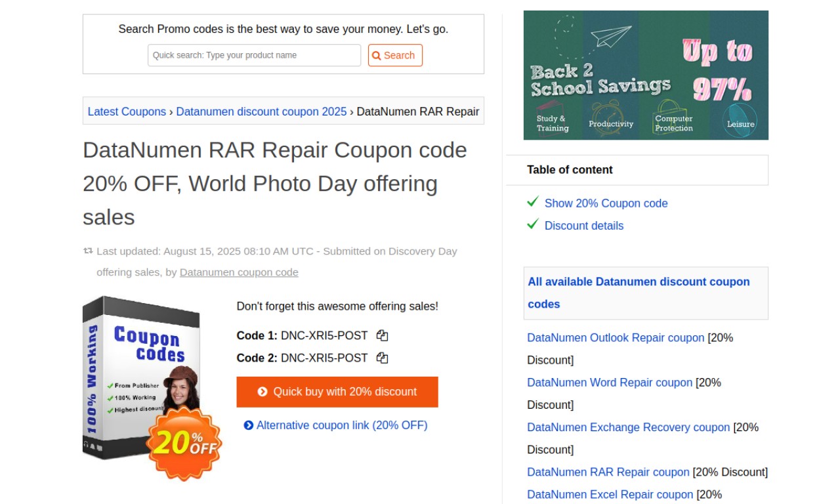Screen dimensions: 840x504
Task: Jump to Discount details section
Action: 584,226
